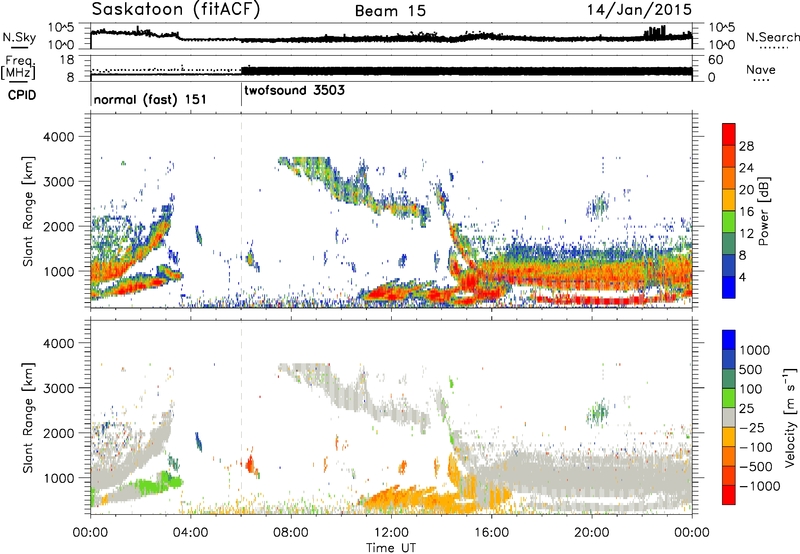The width and height of the screenshot is (800, 554).
Task: Click the 'Power [dB]' colorbar label
Action: [x=763, y=211]
